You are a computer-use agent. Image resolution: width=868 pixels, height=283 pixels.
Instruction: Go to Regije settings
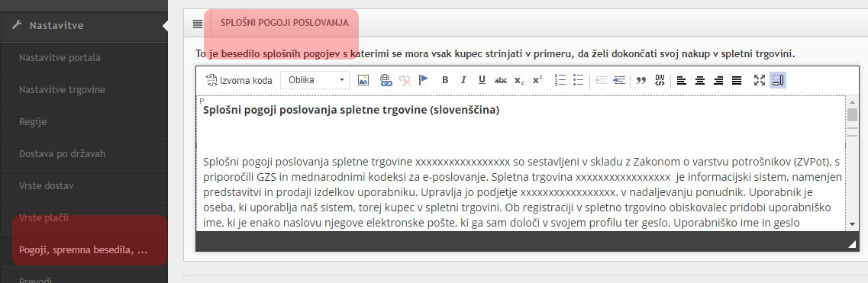tap(83, 121)
